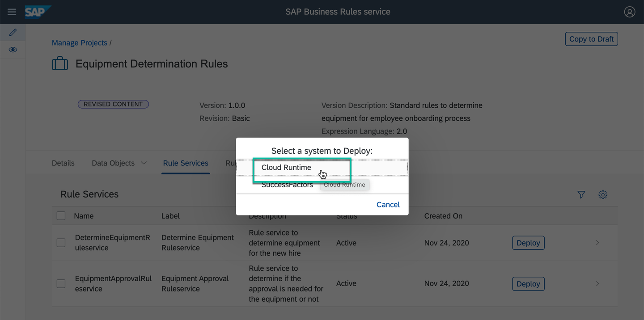This screenshot has height=320, width=644.
Task: Click Active status of EquipmentApprovalRuleservice
Action: 346,283
